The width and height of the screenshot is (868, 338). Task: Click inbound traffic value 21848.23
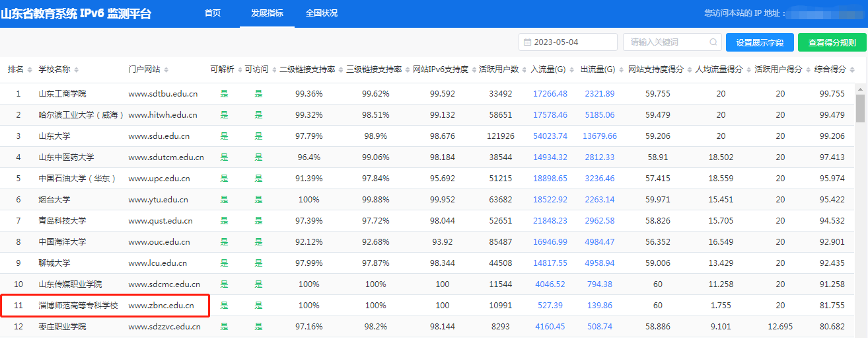[x=550, y=221]
